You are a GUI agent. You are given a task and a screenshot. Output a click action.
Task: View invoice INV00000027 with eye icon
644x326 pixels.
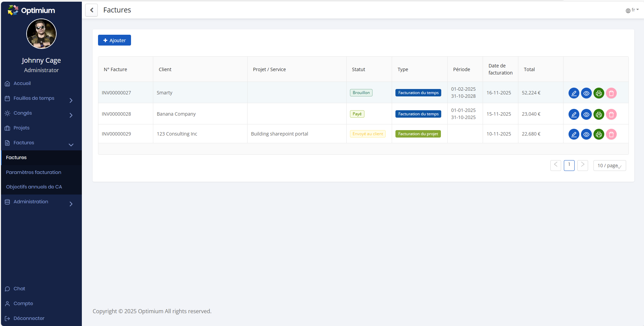point(586,93)
